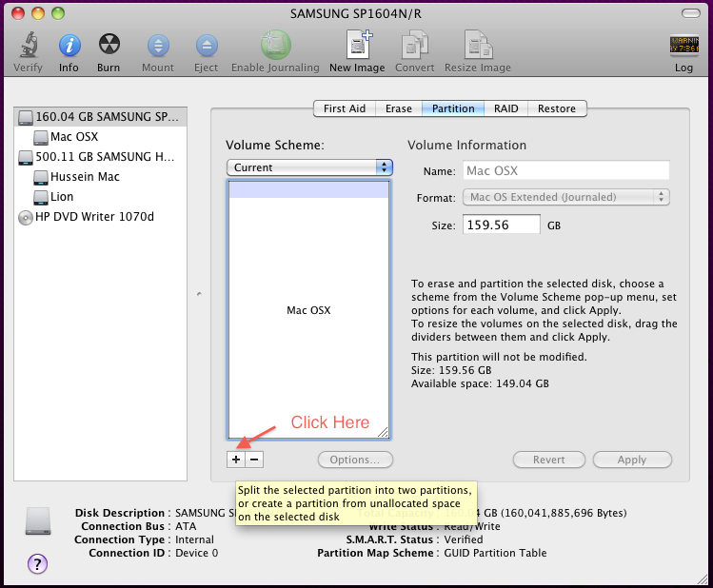
Task: Click the Options… button
Action: tap(355, 460)
